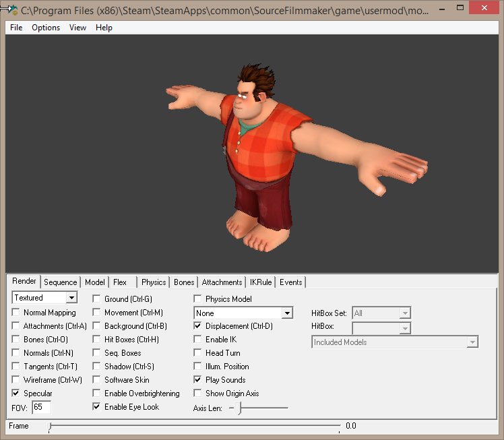Uncheck Play Sounds
The height and width of the screenshot is (440, 504).
click(197, 380)
